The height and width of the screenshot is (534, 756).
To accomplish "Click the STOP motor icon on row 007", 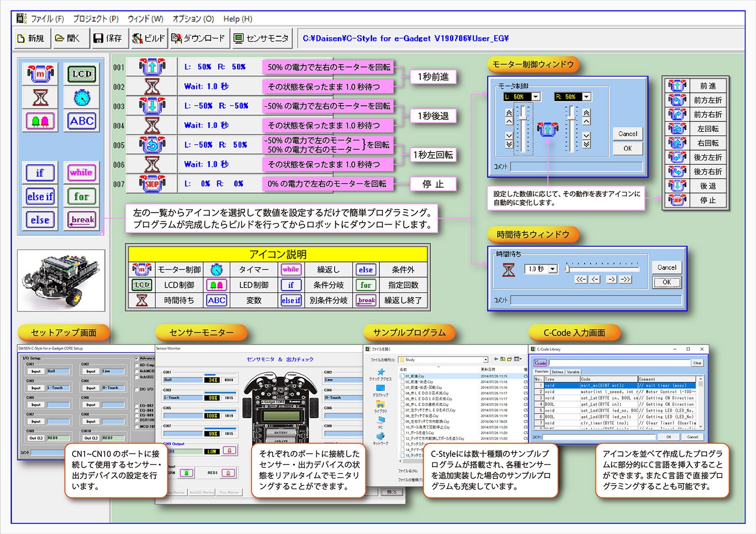I will click(x=152, y=184).
